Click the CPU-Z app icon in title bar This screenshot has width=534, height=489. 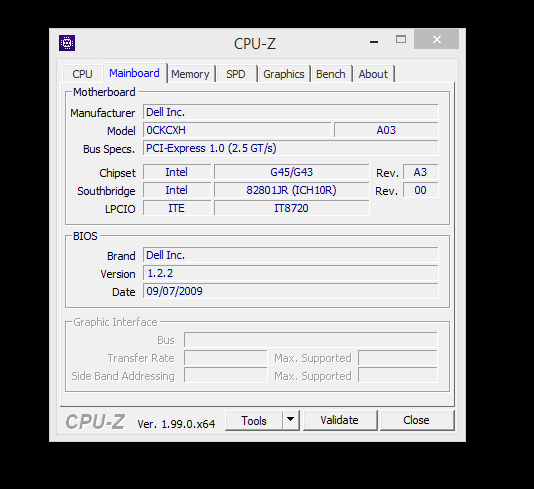tap(67, 43)
